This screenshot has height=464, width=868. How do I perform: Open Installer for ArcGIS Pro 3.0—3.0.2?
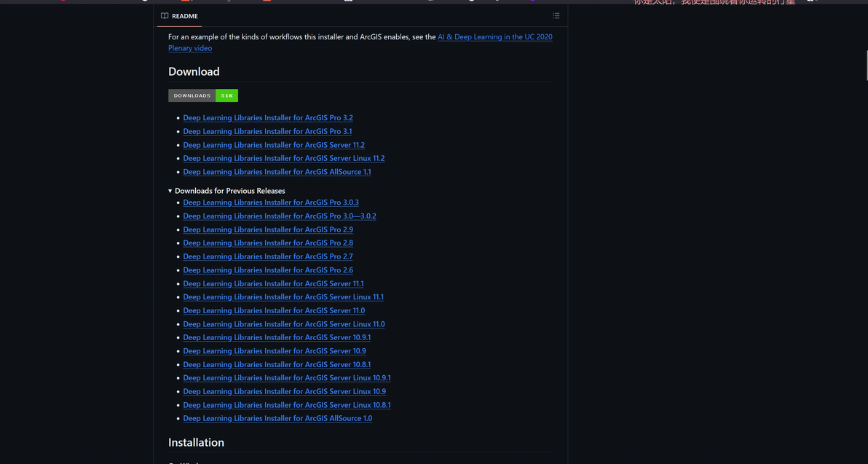pos(280,216)
